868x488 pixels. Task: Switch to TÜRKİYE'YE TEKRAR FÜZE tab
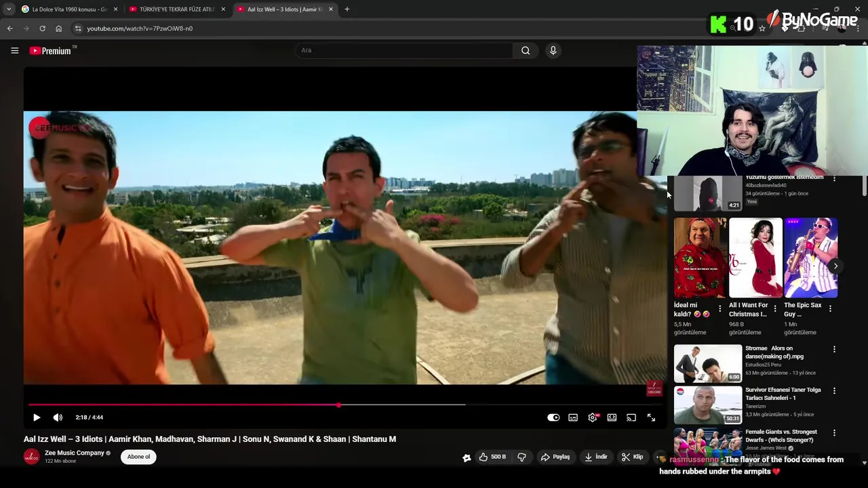[177, 9]
